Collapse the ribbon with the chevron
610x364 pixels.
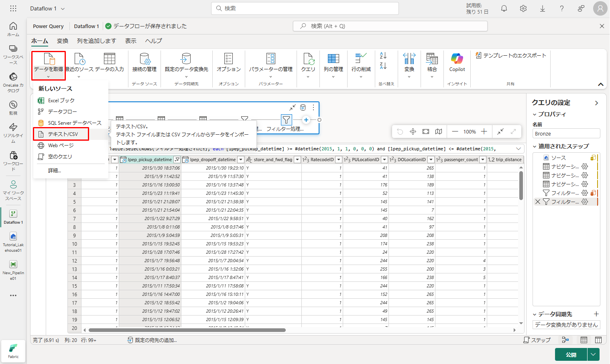(600, 85)
